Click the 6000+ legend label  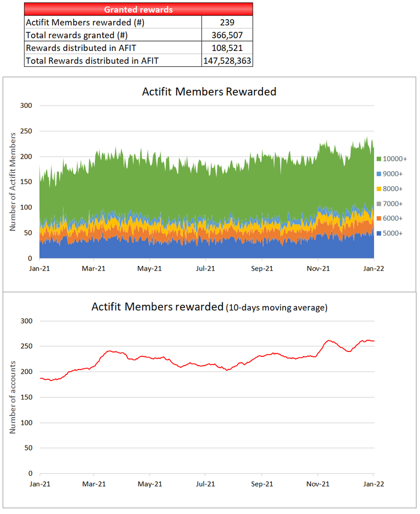[x=393, y=218]
